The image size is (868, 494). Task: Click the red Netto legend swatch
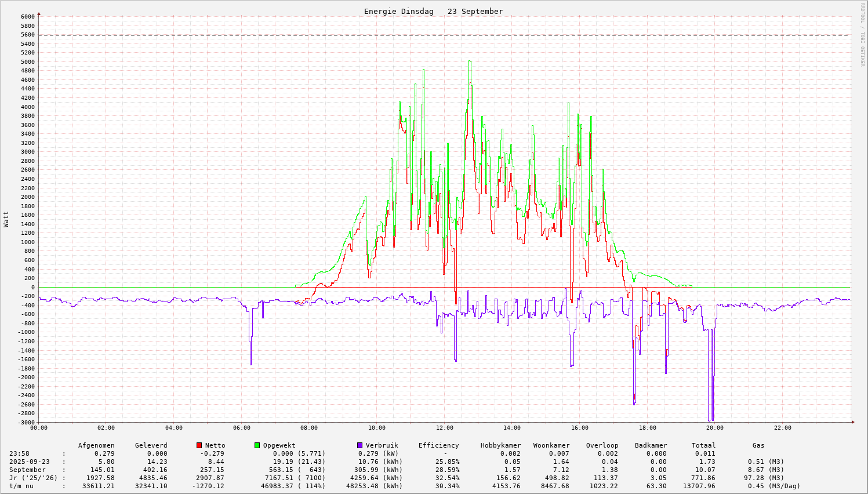pyautogui.click(x=199, y=445)
